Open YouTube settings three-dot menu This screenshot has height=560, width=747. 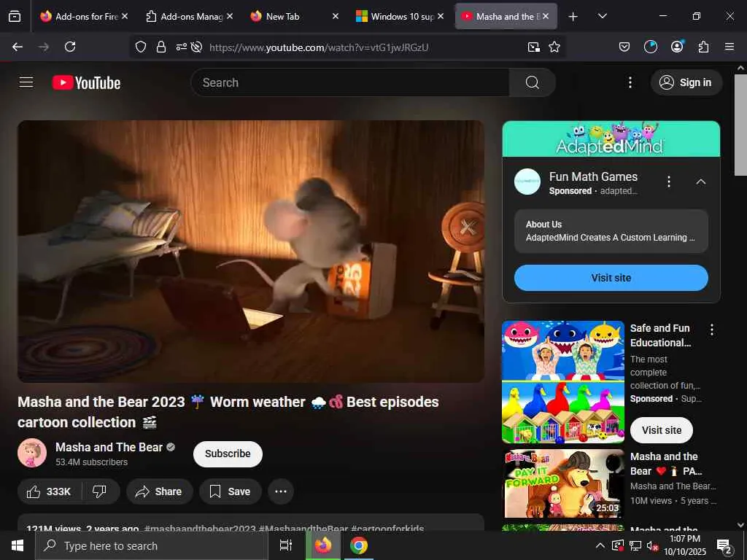[x=630, y=82]
